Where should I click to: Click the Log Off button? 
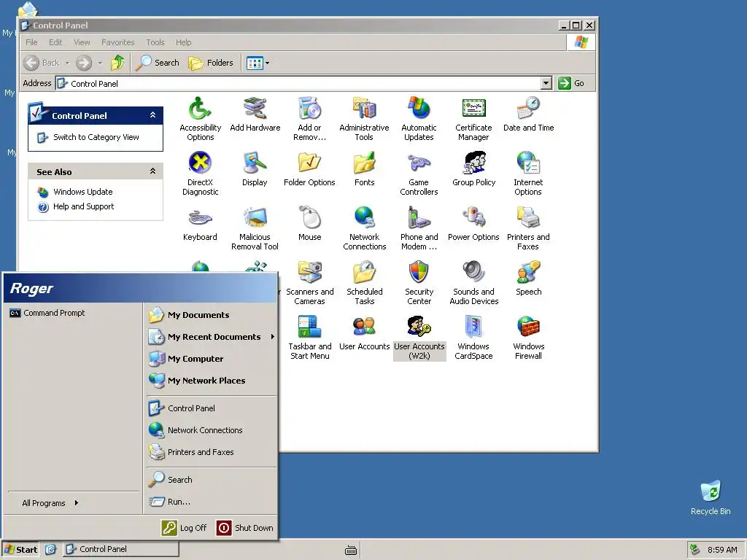[185, 528]
